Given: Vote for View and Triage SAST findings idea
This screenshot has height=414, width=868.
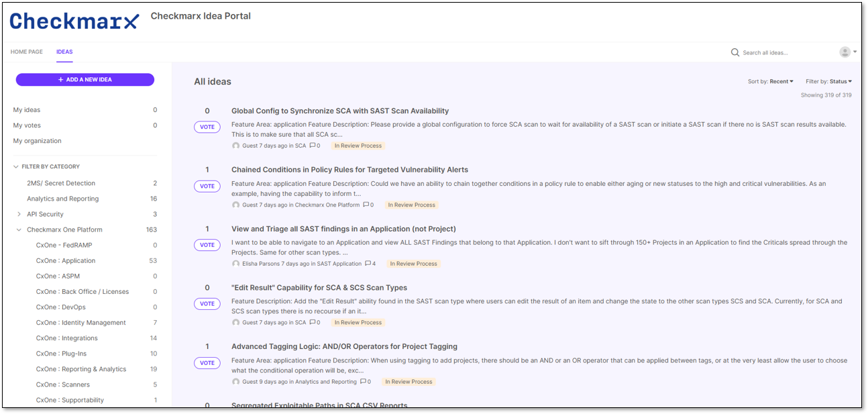Looking at the screenshot, I should [207, 245].
